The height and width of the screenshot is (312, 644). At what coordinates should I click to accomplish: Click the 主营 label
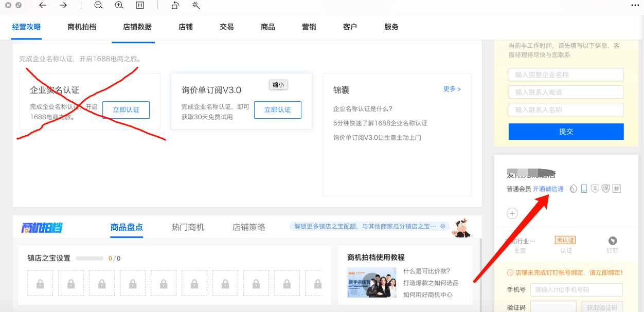click(x=520, y=251)
